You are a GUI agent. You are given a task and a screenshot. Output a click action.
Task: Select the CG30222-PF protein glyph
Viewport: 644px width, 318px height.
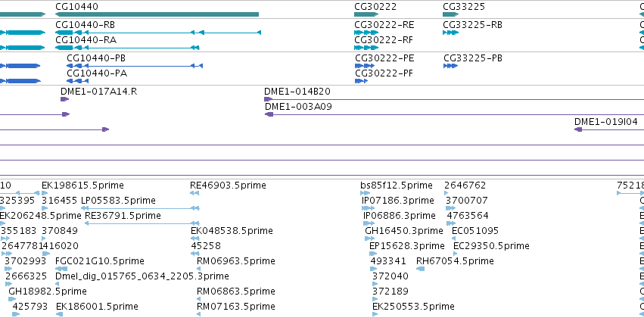point(362,81)
